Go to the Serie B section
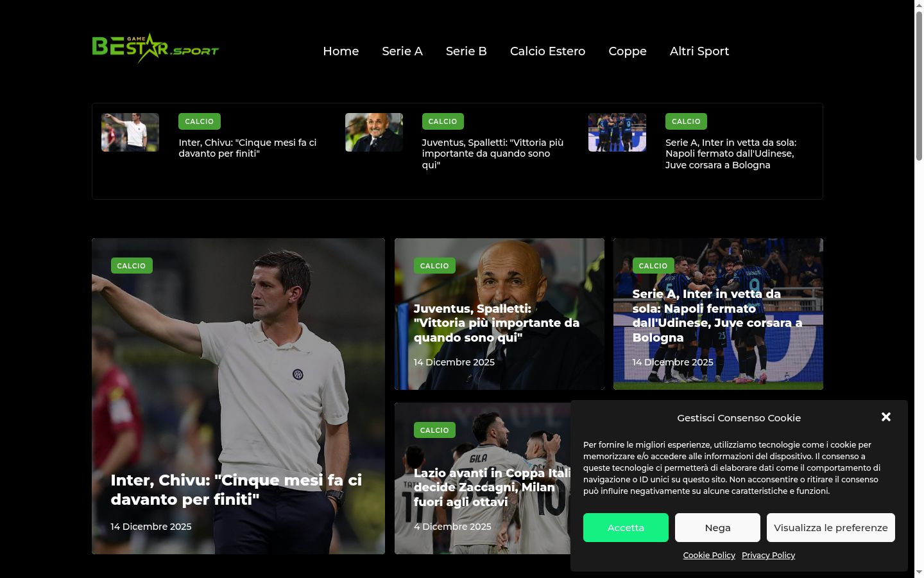This screenshot has height=578, width=924. tap(466, 51)
